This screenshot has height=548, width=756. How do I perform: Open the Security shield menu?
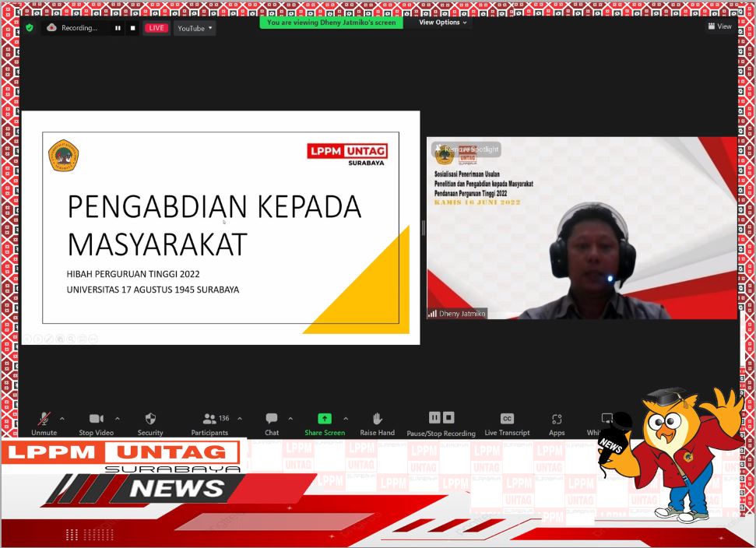coord(150,423)
